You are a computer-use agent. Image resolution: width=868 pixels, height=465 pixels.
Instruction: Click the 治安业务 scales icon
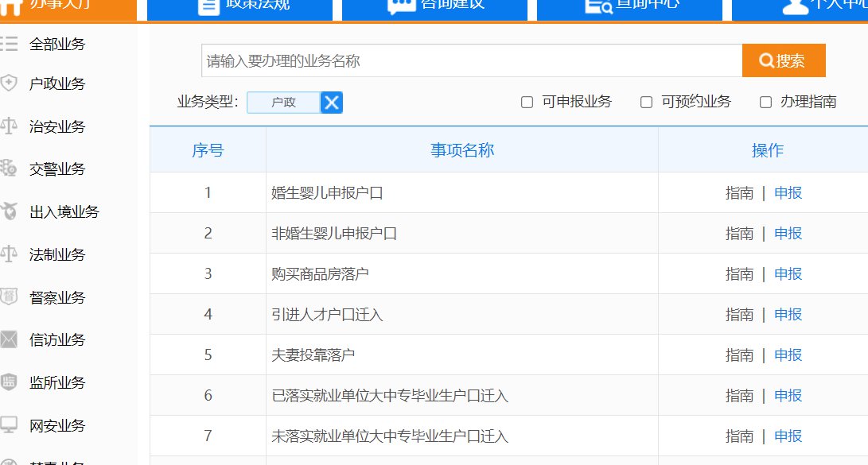tap(8, 126)
